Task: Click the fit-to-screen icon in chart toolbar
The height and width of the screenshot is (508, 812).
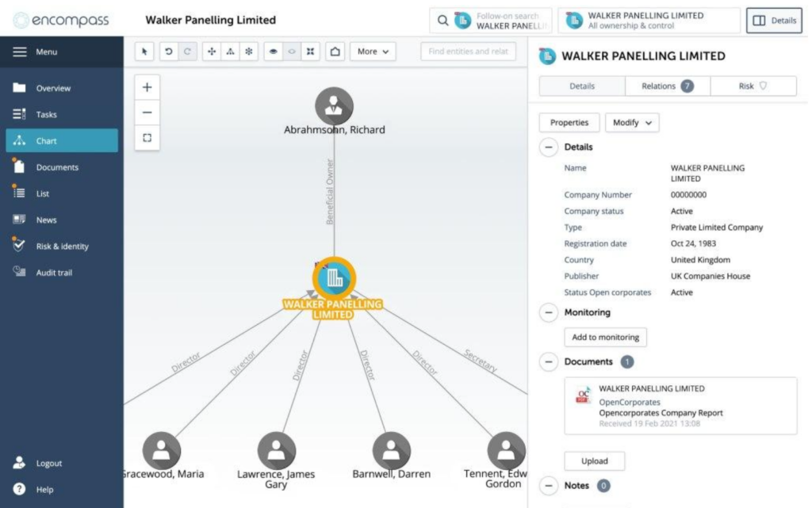Action: 311,51
